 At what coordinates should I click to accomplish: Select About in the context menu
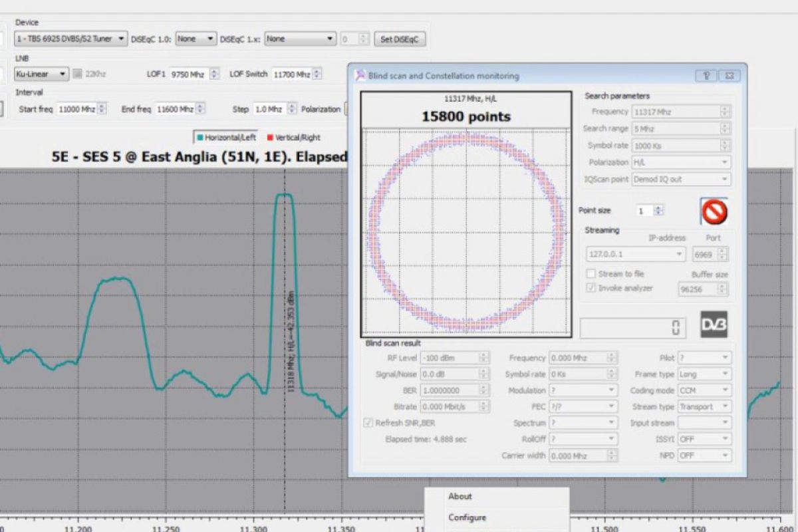tap(460, 496)
